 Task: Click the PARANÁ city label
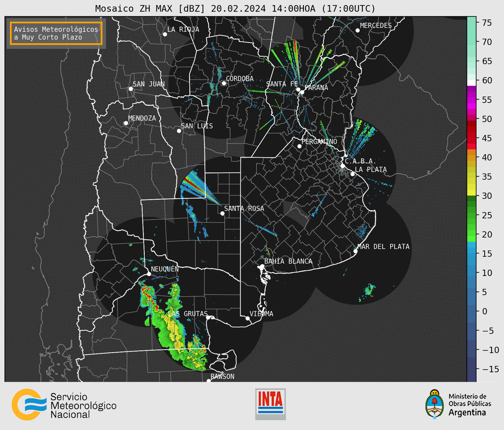pos(316,88)
